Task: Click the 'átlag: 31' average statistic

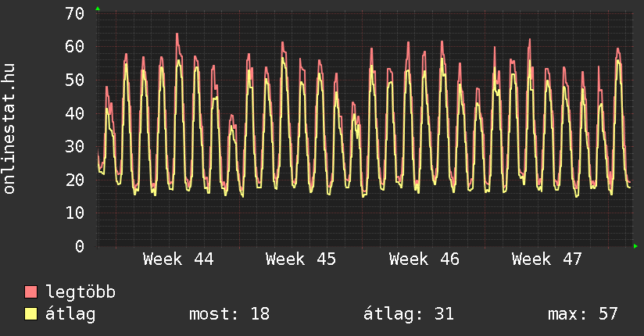Action: pyautogui.click(x=409, y=314)
